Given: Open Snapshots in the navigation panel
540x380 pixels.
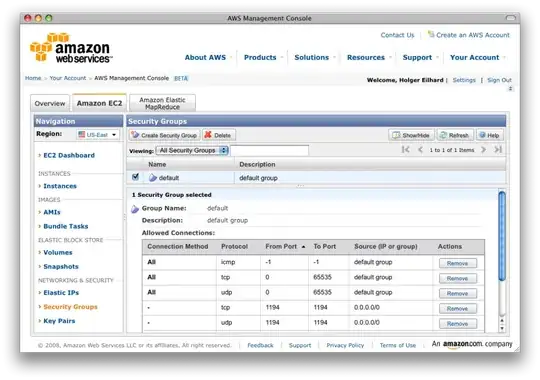Looking at the screenshot, I should (x=61, y=267).
